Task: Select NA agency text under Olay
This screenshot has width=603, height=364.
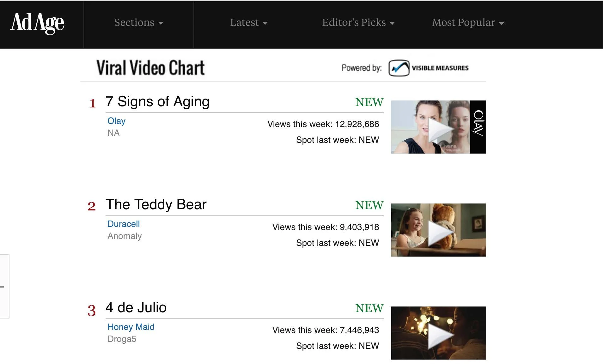Action: pyautogui.click(x=113, y=133)
